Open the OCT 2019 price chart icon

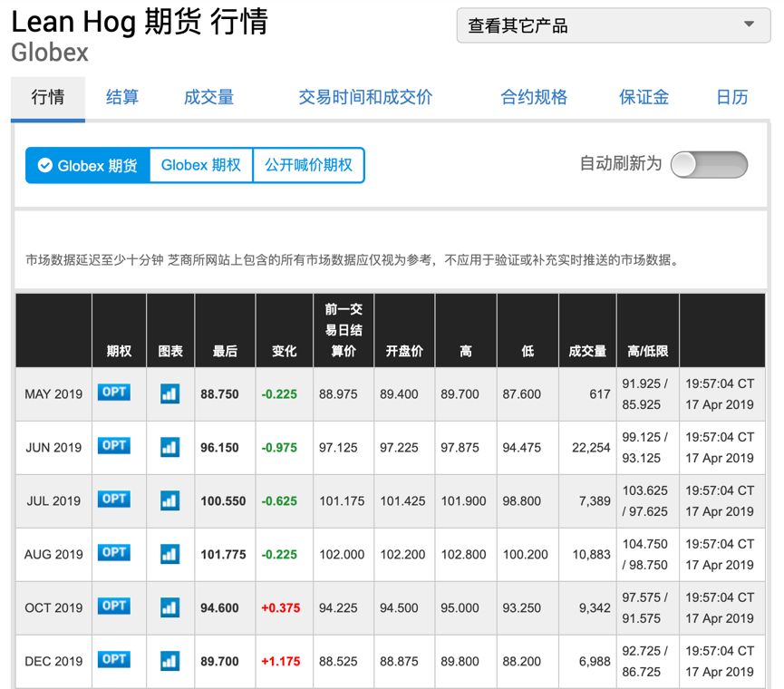pos(169,607)
